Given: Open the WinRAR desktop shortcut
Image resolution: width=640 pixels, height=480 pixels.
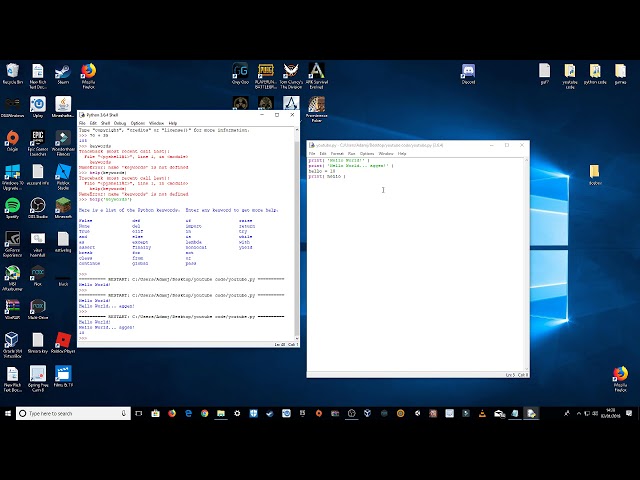Looking at the screenshot, I should (13, 309).
